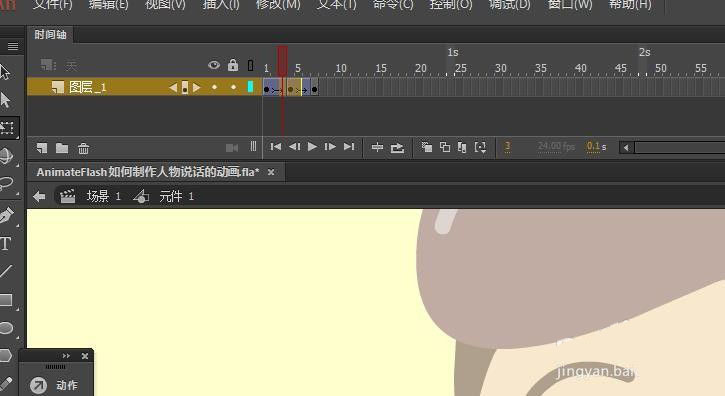Image resolution: width=725 pixels, height=396 pixels.
Task: Open the modify markers icon
Action: tap(480, 148)
